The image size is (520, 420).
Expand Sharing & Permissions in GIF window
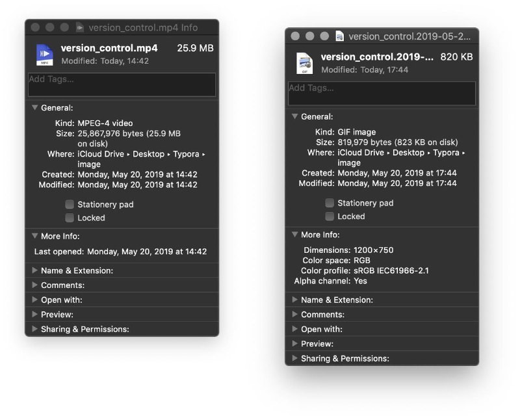point(295,358)
